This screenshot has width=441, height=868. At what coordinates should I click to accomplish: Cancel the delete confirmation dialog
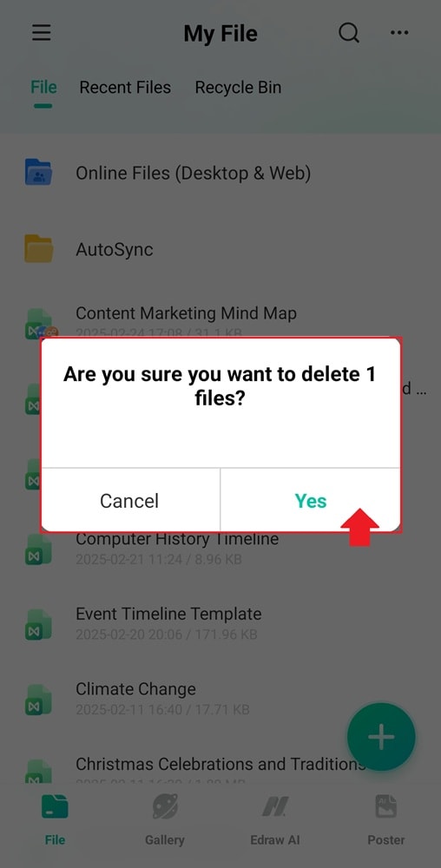129,501
